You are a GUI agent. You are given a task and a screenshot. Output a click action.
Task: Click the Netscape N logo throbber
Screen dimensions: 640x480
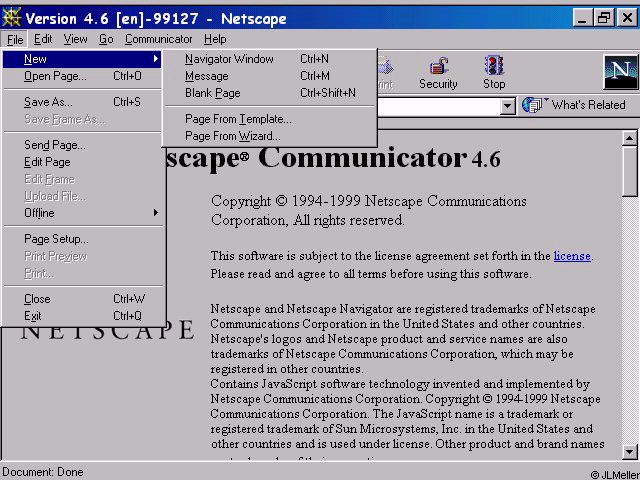click(620, 71)
